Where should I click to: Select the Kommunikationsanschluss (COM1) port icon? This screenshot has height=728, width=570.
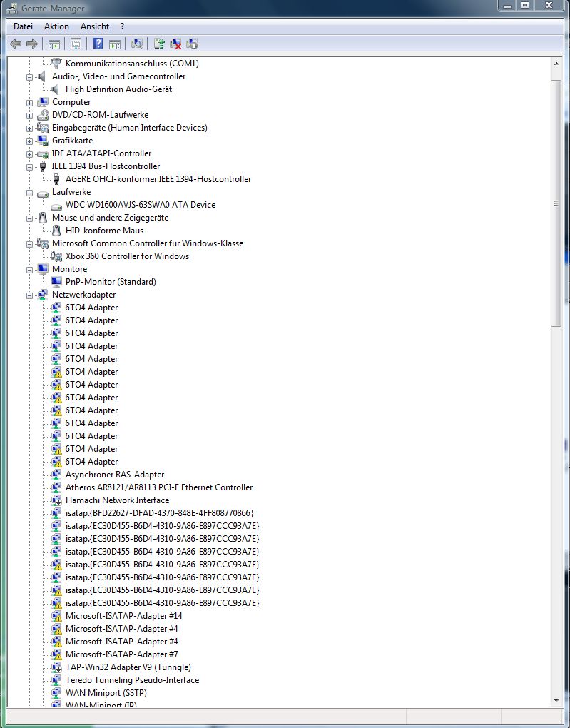tap(56, 63)
